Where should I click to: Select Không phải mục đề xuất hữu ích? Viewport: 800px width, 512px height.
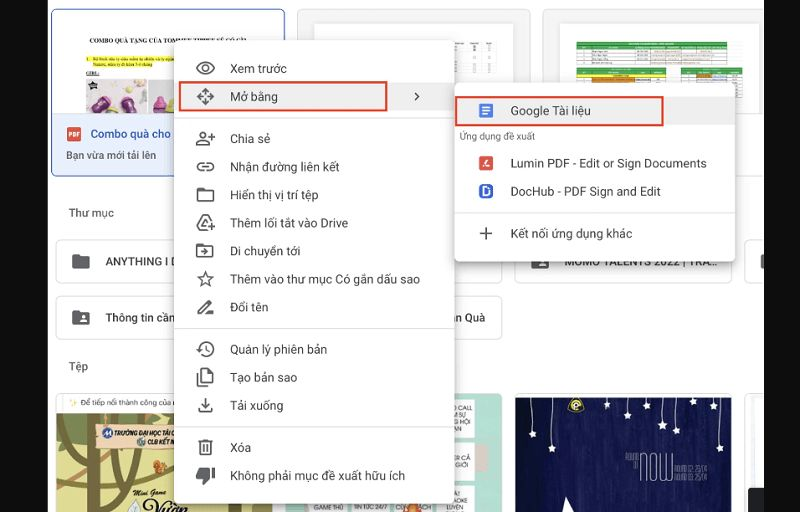click(x=314, y=475)
